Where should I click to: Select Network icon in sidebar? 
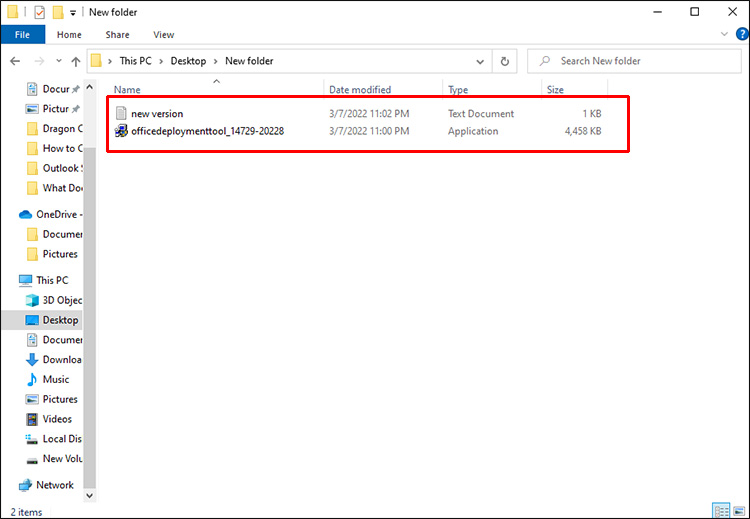point(25,485)
